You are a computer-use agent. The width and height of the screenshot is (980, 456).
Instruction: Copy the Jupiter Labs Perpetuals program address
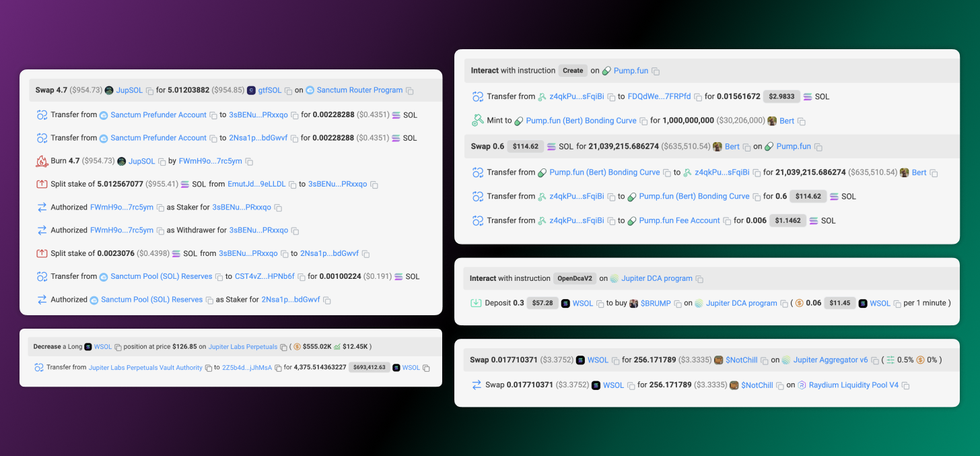point(283,348)
